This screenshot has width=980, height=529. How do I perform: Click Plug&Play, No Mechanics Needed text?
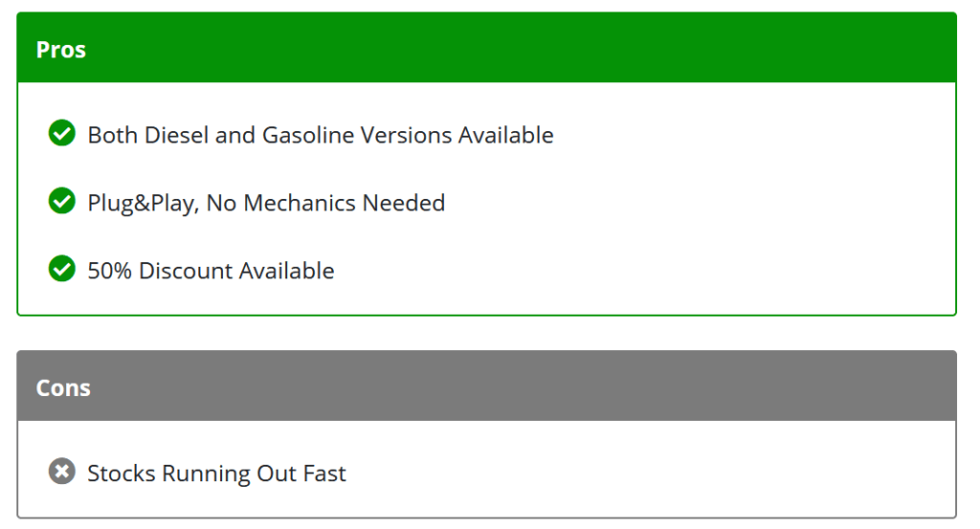[266, 203]
